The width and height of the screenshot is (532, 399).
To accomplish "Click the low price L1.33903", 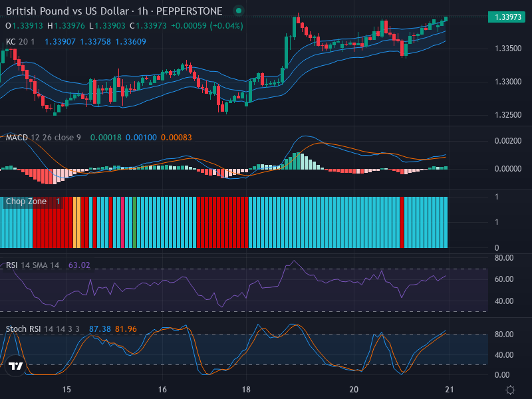I will (x=107, y=26).
